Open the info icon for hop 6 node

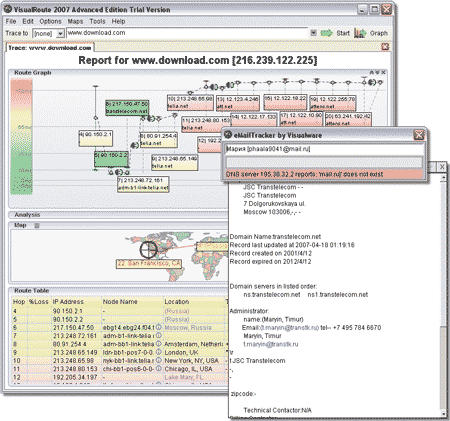coord(159,327)
